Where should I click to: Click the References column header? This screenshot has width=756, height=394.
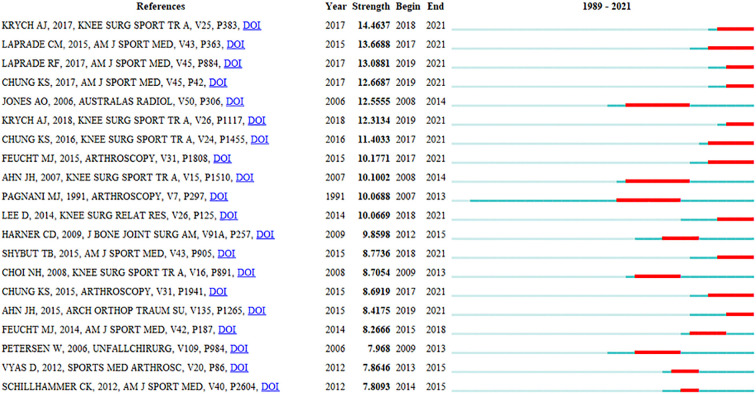(161, 7)
